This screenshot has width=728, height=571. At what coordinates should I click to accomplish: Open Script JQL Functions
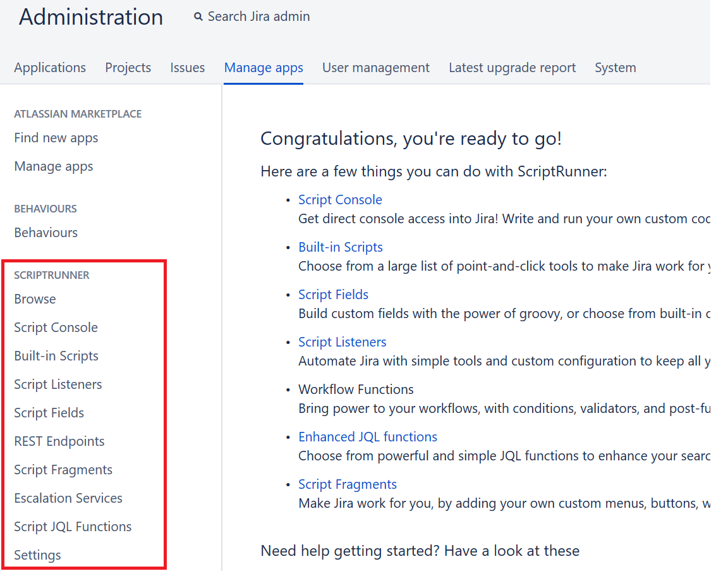coord(73,526)
